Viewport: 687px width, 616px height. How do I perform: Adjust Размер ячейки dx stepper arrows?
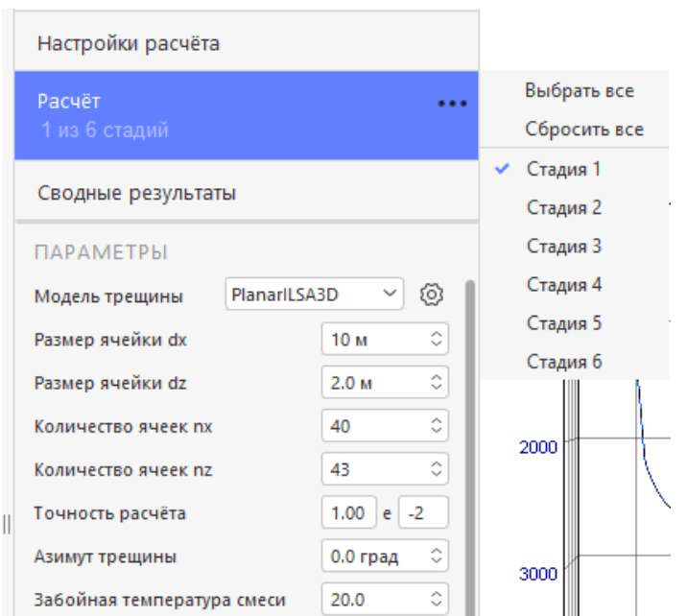pyautogui.click(x=437, y=340)
